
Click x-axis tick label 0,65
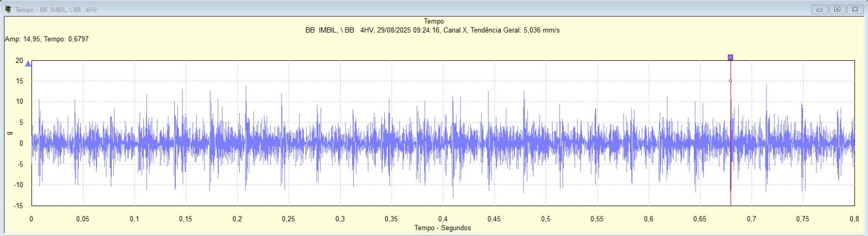[700, 219]
